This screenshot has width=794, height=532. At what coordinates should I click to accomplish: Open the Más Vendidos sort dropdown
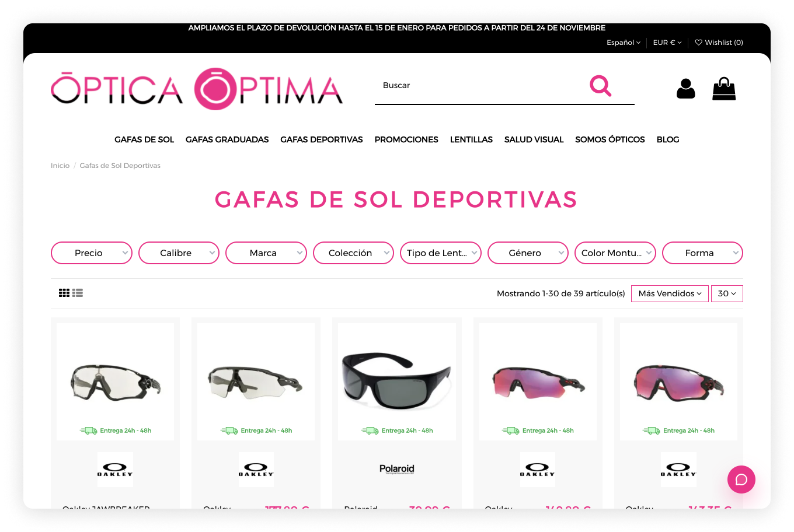coord(670,293)
